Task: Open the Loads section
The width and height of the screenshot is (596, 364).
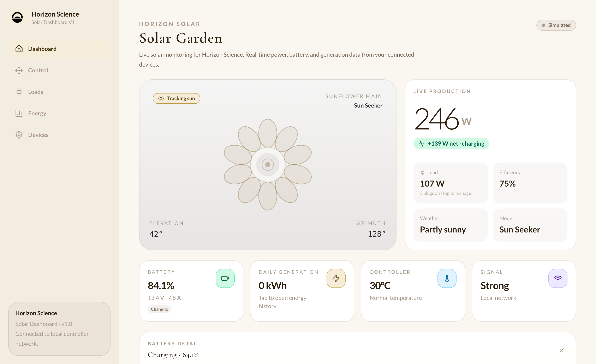Action: coord(60,92)
